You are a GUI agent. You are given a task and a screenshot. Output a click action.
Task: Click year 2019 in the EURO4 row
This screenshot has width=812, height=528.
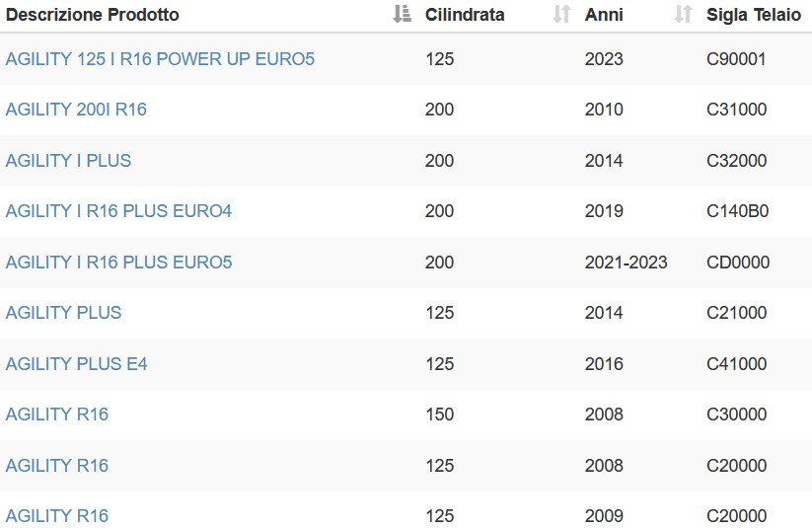pyautogui.click(x=604, y=211)
